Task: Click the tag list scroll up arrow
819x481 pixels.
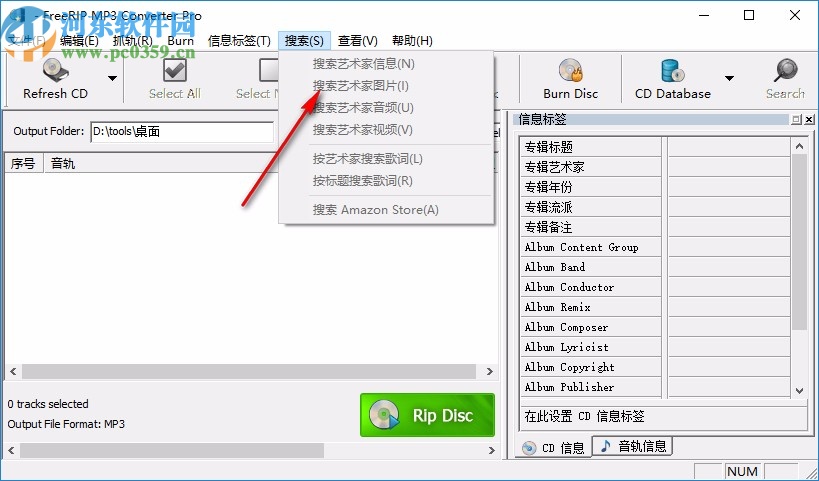Action: click(799, 146)
